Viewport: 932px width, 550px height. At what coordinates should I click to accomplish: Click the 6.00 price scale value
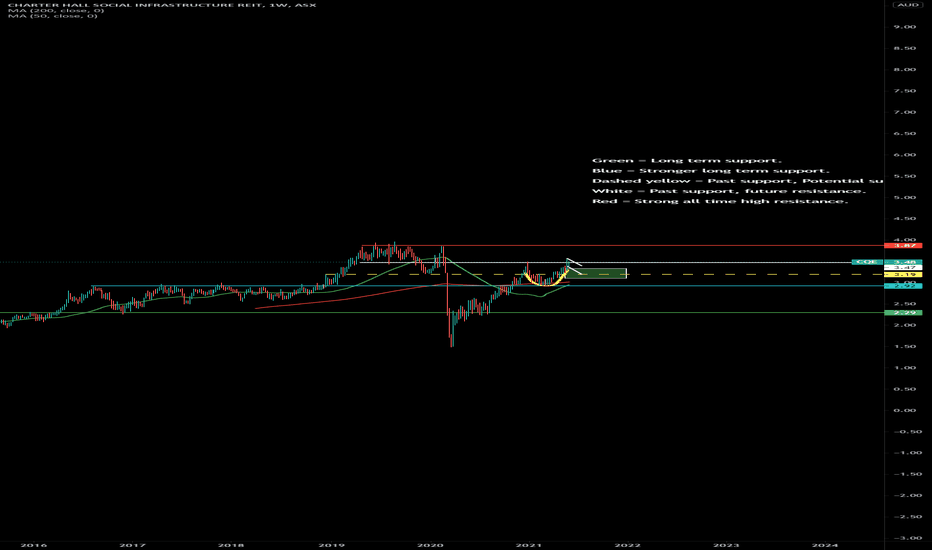905,155
